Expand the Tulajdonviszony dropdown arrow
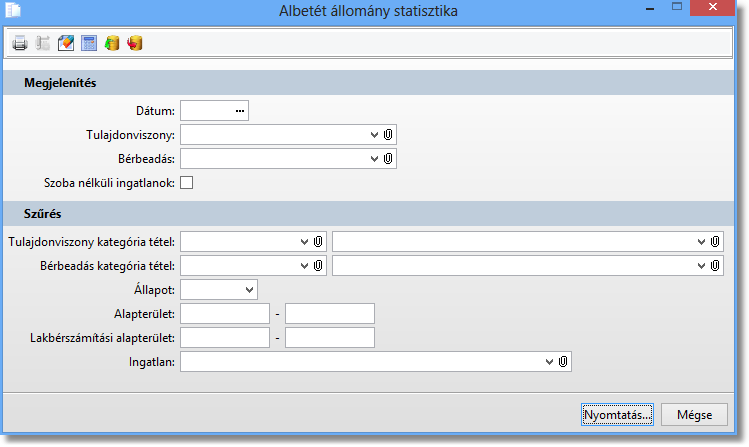This screenshot has height=447, width=749. 374,135
